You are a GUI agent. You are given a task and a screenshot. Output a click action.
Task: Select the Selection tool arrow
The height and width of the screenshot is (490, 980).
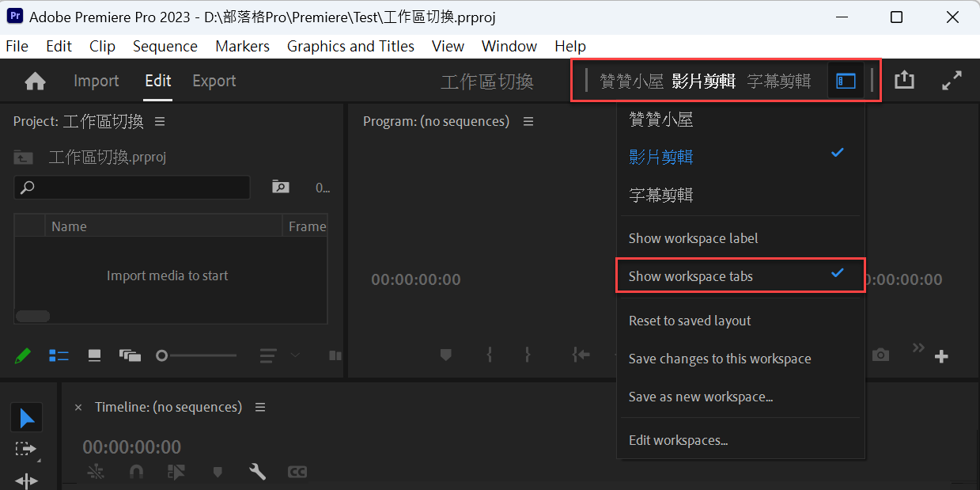(x=27, y=418)
